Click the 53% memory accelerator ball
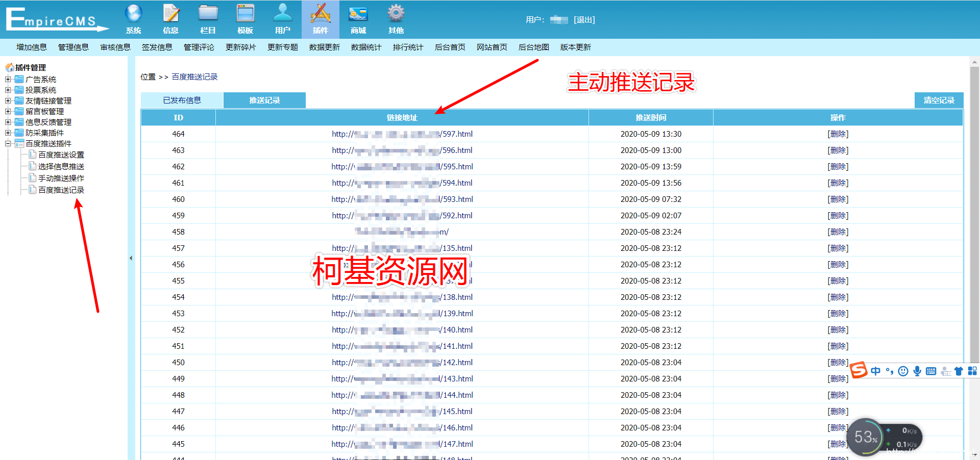This screenshot has height=460, width=980. (x=866, y=437)
